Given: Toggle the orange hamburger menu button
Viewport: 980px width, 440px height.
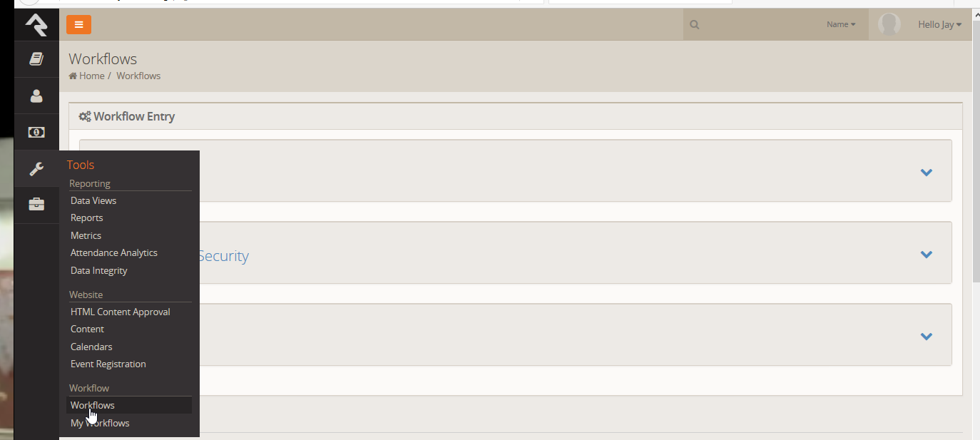Looking at the screenshot, I should click(78, 24).
